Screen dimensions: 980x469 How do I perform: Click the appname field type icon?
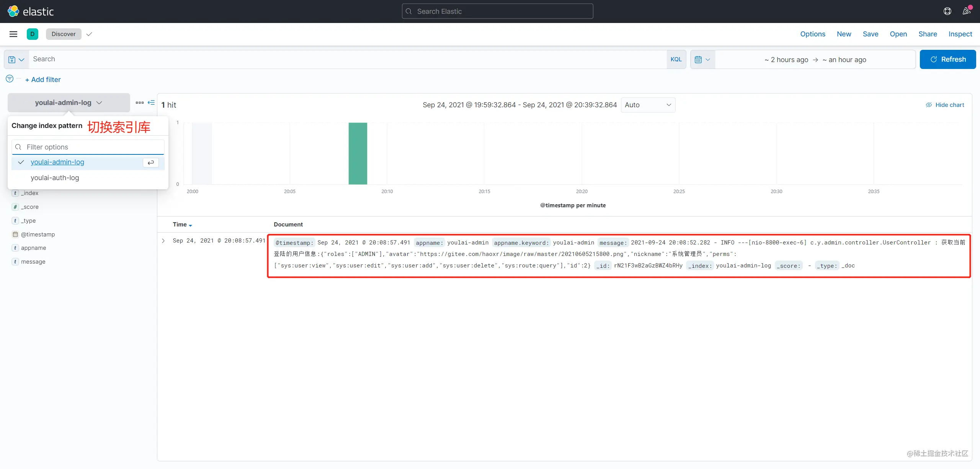coord(15,248)
